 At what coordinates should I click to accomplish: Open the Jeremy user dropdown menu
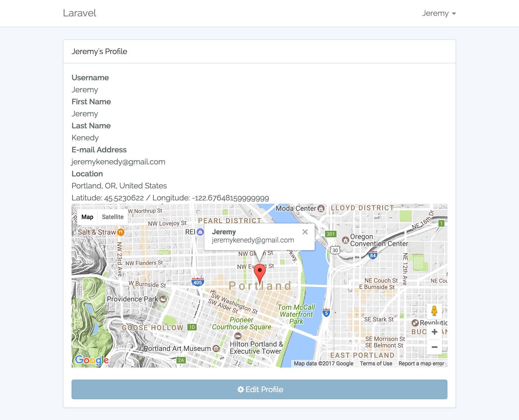(439, 13)
